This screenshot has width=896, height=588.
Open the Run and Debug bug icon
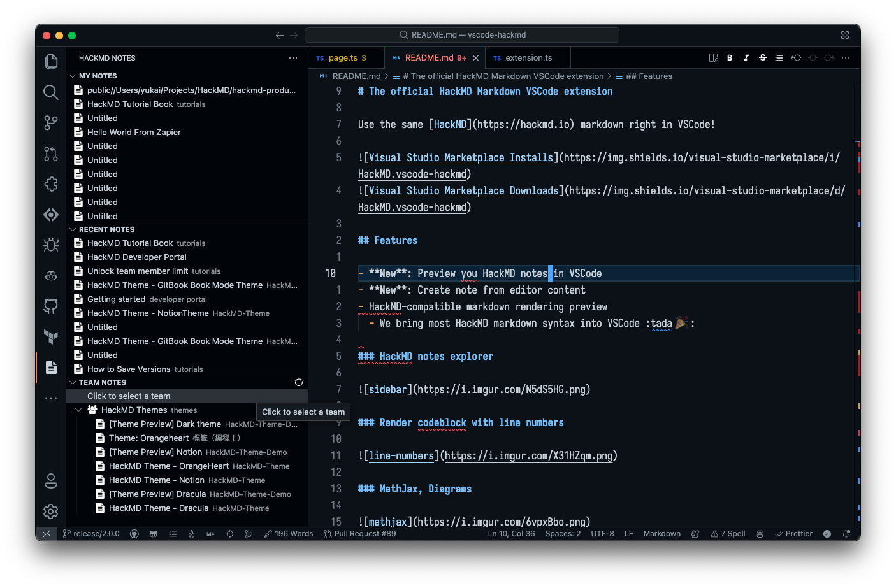pos(51,245)
